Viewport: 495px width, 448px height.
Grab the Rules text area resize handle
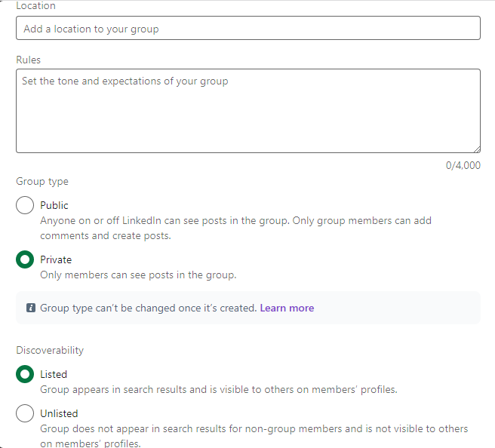pyautogui.click(x=476, y=149)
